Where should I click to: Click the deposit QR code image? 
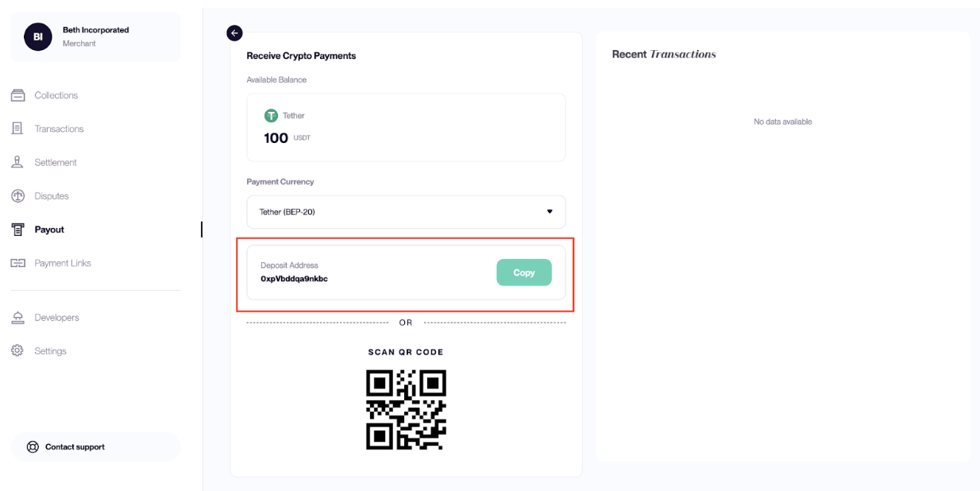[406, 410]
